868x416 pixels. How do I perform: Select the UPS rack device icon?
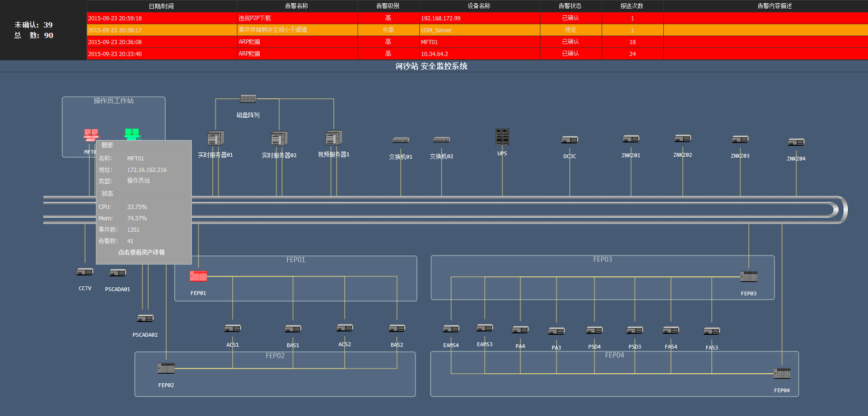coord(502,137)
